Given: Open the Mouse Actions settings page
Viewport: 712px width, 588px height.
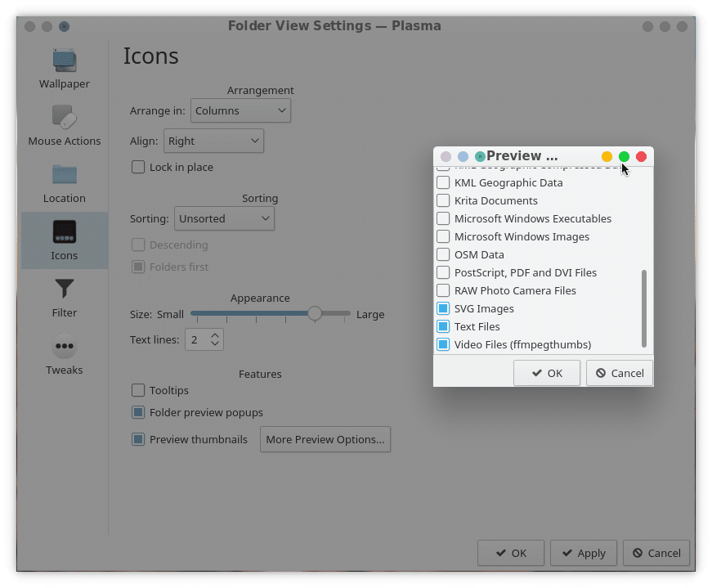Looking at the screenshot, I should [64, 125].
